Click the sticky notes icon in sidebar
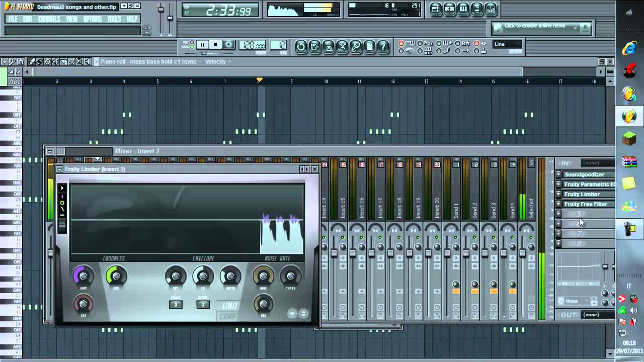The height and width of the screenshot is (362, 644). pos(629,183)
